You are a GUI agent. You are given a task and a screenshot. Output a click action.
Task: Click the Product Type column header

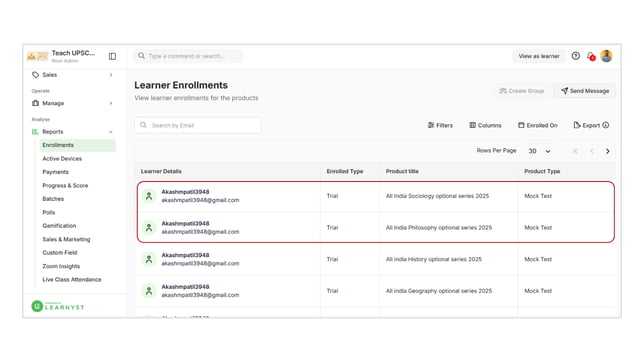click(542, 171)
